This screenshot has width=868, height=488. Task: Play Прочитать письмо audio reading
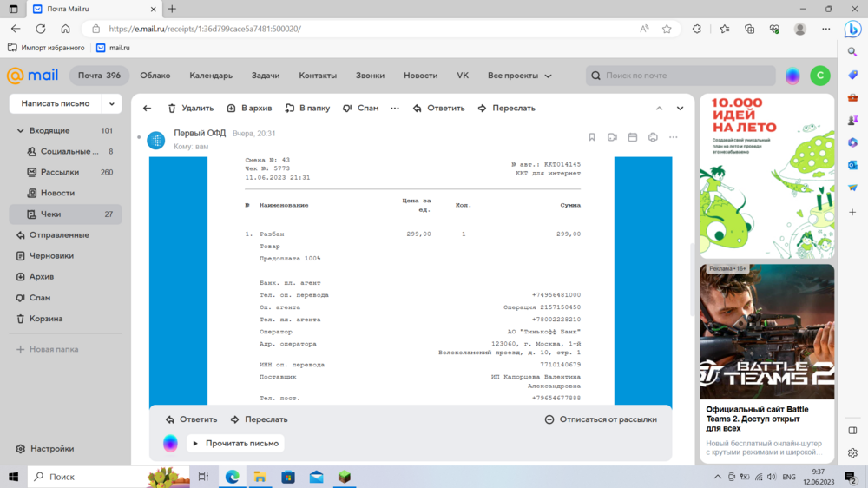click(x=236, y=443)
